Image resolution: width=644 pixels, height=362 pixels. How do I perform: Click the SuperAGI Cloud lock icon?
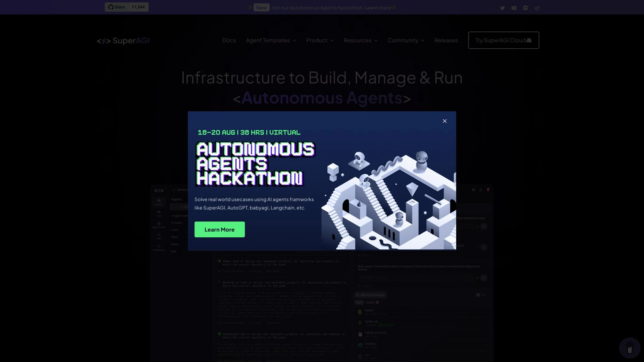[x=529, y=40]
